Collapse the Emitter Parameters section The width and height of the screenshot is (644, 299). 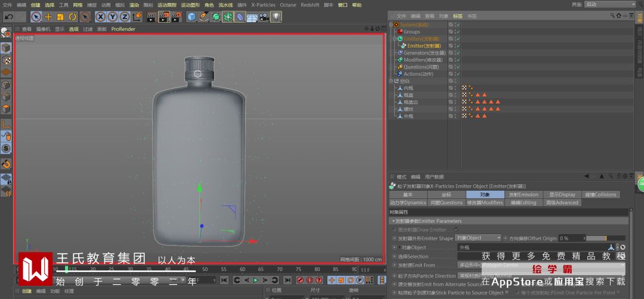point(393,221)
